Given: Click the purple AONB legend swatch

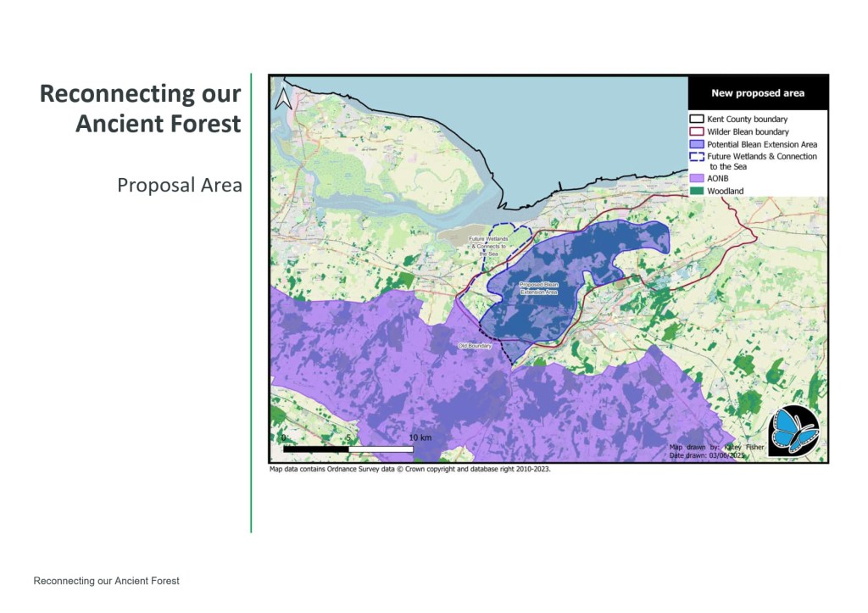Looking at the screenshot, I should (x=697, y=179).
